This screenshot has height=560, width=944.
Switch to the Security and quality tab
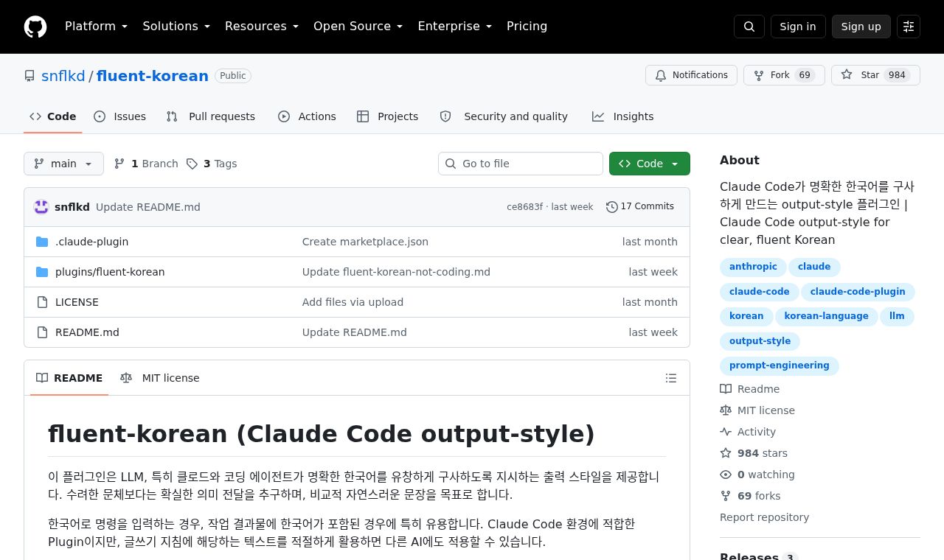pos(504,116)
